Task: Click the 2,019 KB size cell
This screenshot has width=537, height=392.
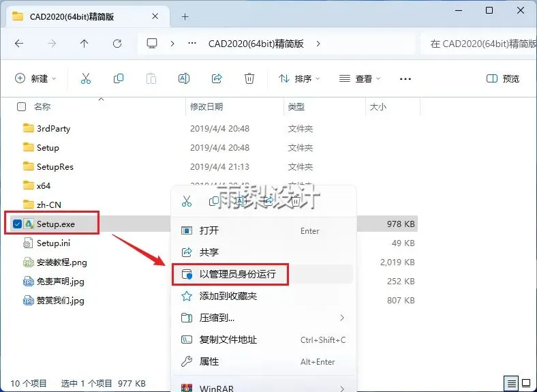Action: point(397,262)
